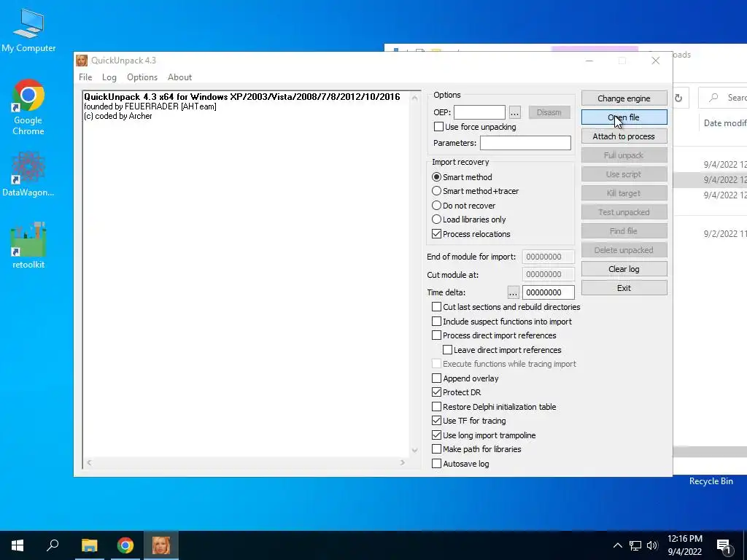Open the Log menu
Screen dimensions: 747x560
[x=109, y=77]
